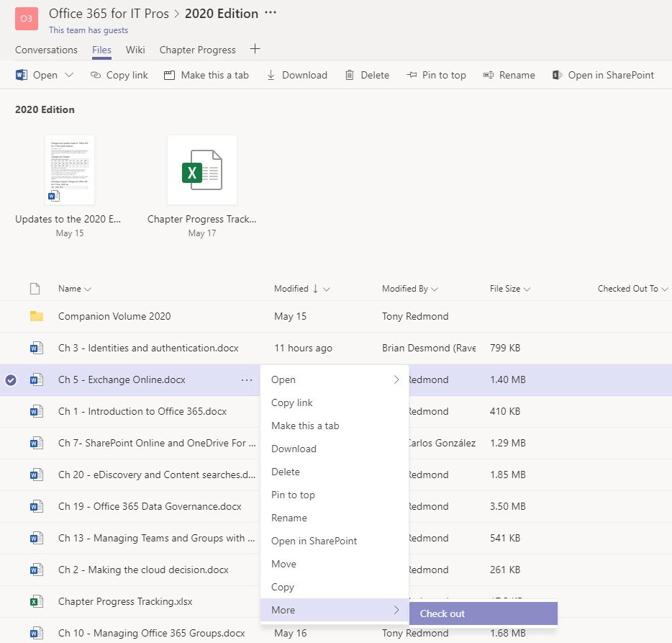The image size is (672, 643).
Task: Click the 799 KB file size cell
Action: click(x=505, y=348)
